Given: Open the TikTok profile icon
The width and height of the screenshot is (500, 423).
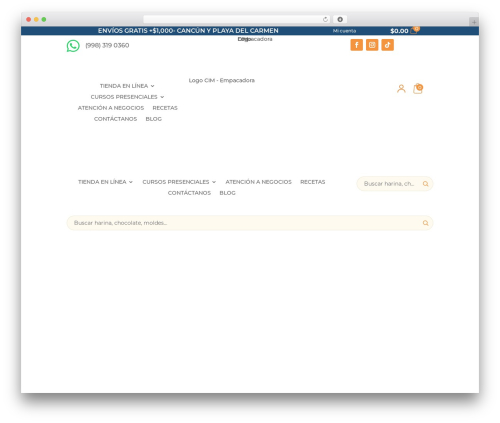Looking at the screenshot, I should tap(387, 45).
